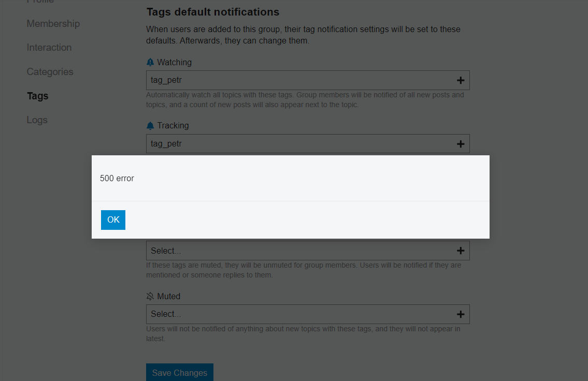Click 'Users will not be notified' description

pyautogui.click(x=303, y=333)
